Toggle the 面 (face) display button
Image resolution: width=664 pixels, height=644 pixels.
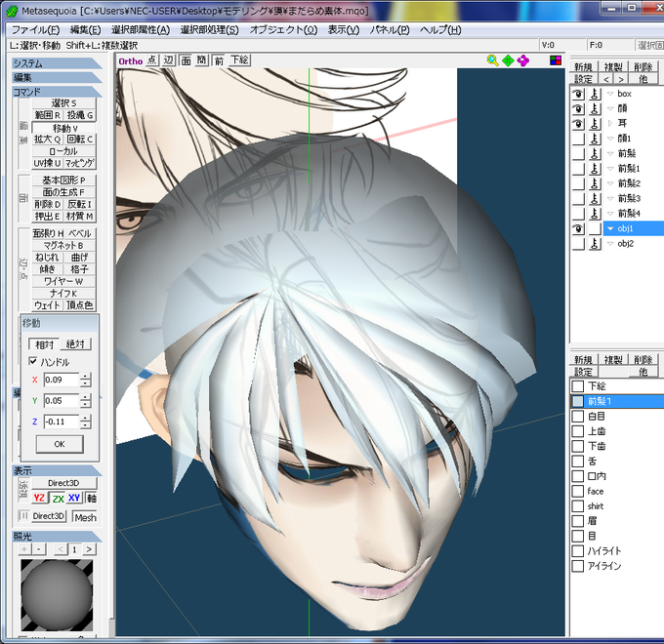(186, 60)
